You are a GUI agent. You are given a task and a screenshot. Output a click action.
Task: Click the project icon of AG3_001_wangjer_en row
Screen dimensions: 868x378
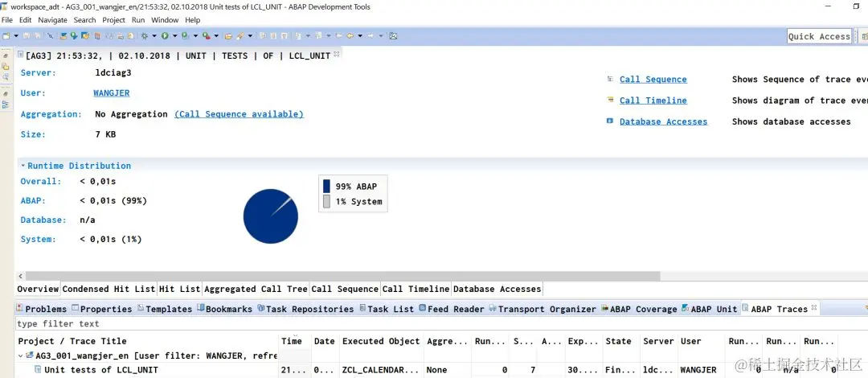pyautogui.click(x=30, y=355)
